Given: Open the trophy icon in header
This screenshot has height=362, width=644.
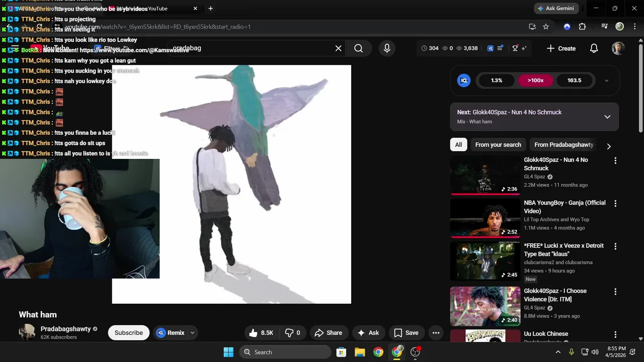Looking at the screenshot, I should click(x=515, y=48).
